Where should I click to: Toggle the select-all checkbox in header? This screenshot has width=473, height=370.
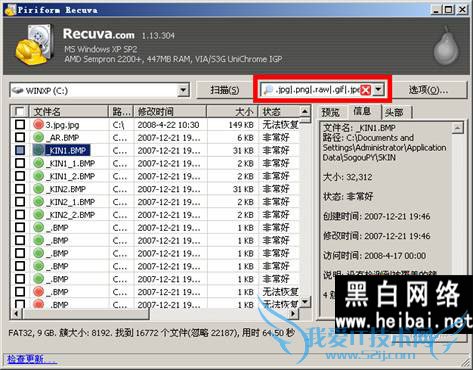coord(20,111)
